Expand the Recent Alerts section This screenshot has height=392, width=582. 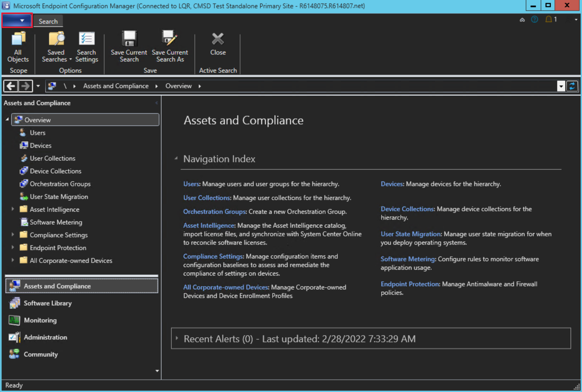point(178,339)
